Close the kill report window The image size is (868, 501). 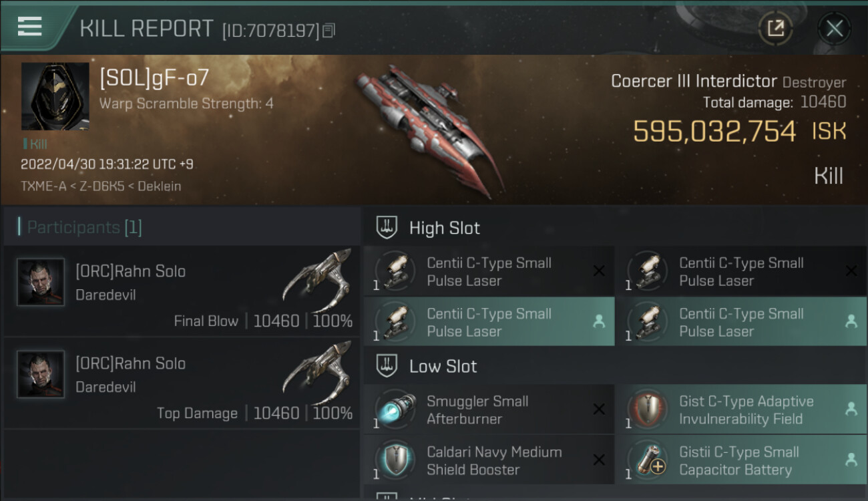pos(834,28)
